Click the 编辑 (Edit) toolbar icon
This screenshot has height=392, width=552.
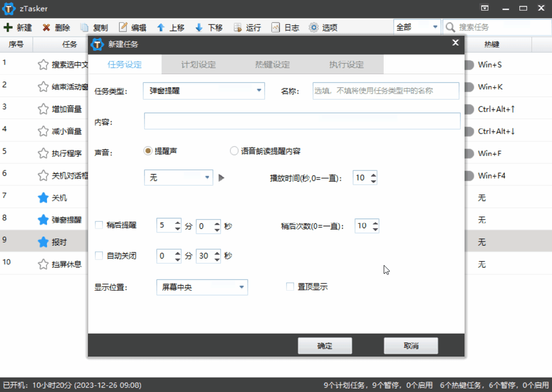(123, 28)
